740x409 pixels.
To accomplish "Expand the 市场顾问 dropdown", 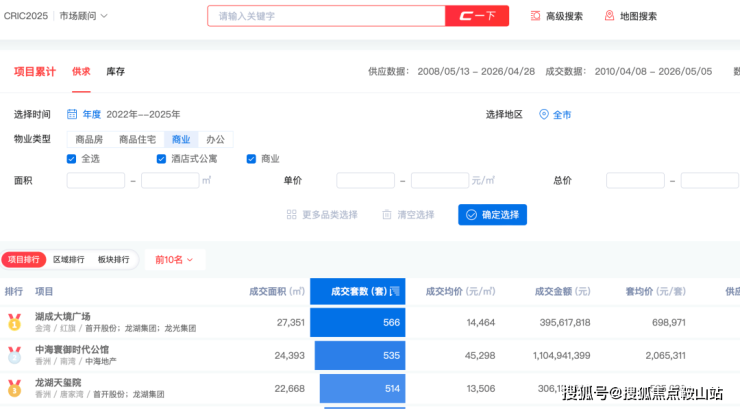I will [x=84, y=16].
